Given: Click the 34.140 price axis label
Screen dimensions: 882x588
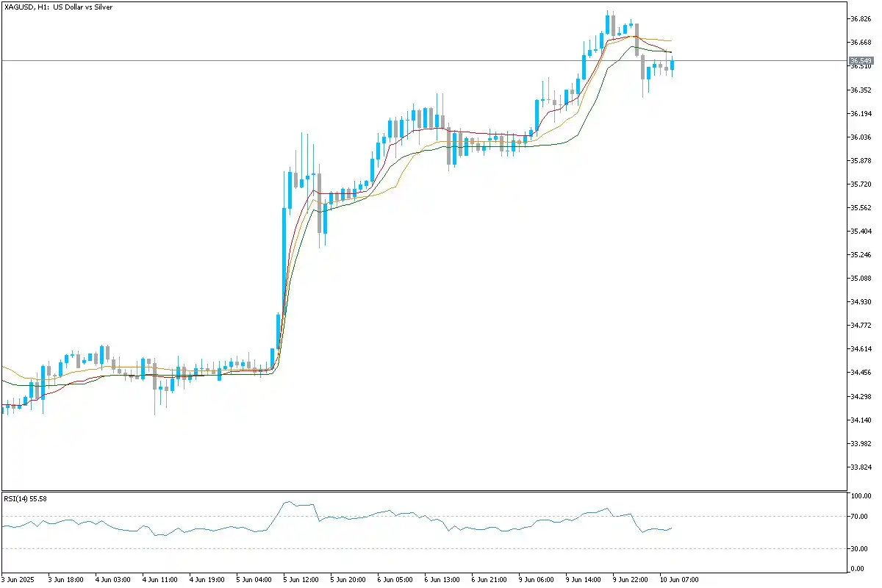Looking at the screenshot, I should pos(861,420).
